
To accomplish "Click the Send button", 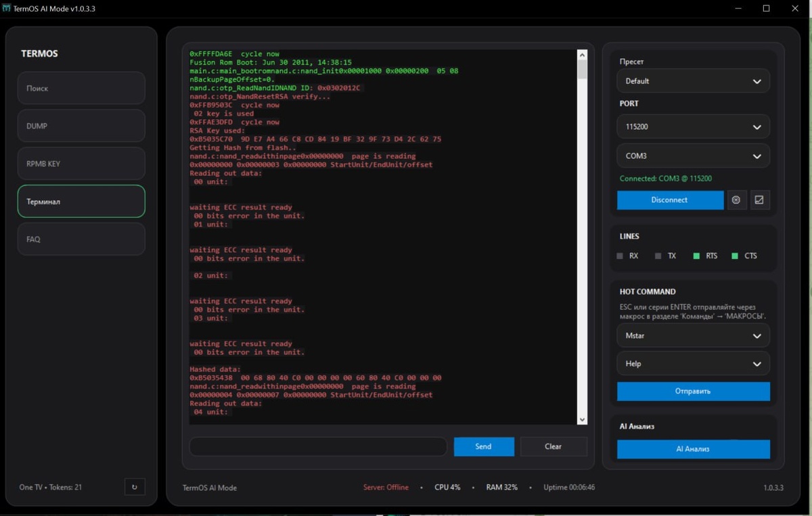I will (x=484, y=446).
